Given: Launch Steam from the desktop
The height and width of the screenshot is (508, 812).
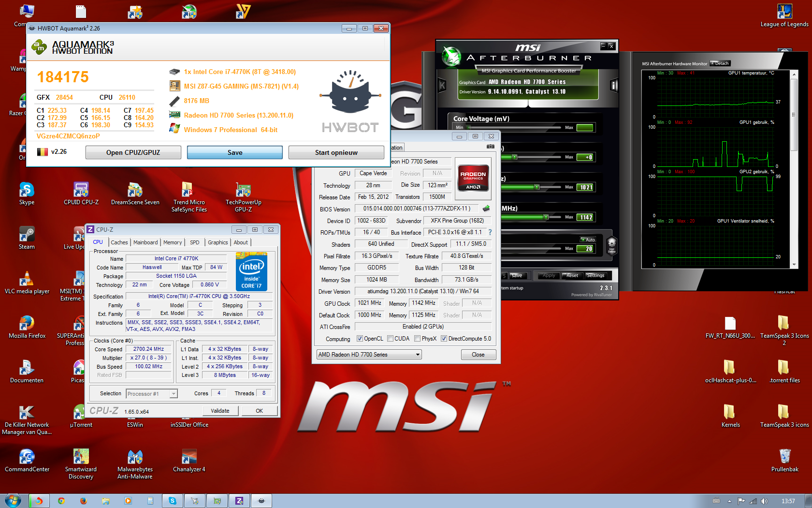Looking at the screenshot, I should click(x=27, y=238).
